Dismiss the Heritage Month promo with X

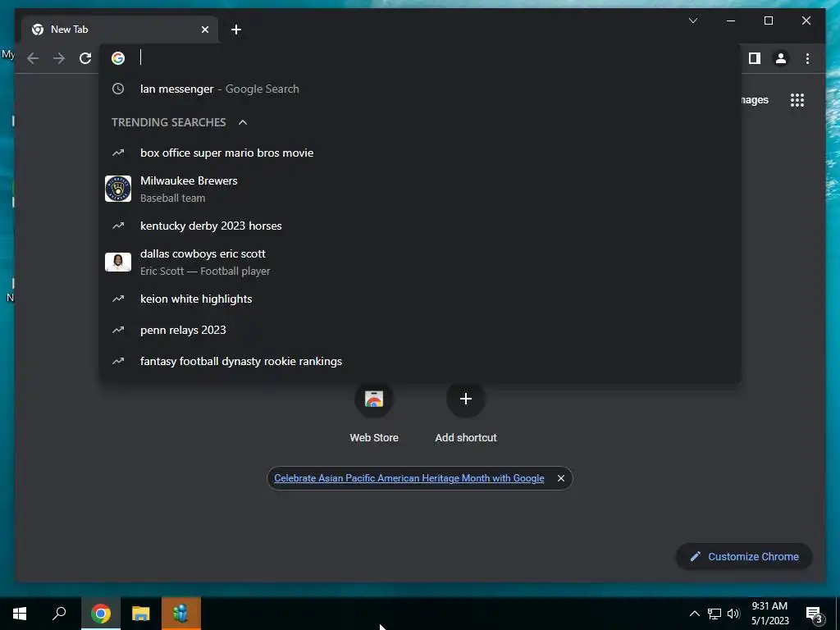[561, 478]
